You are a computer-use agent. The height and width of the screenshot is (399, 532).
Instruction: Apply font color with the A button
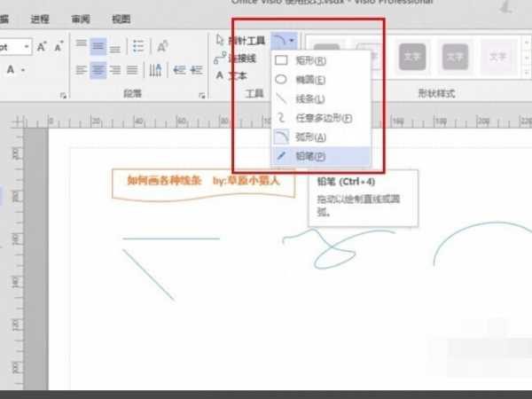[11, 69]
